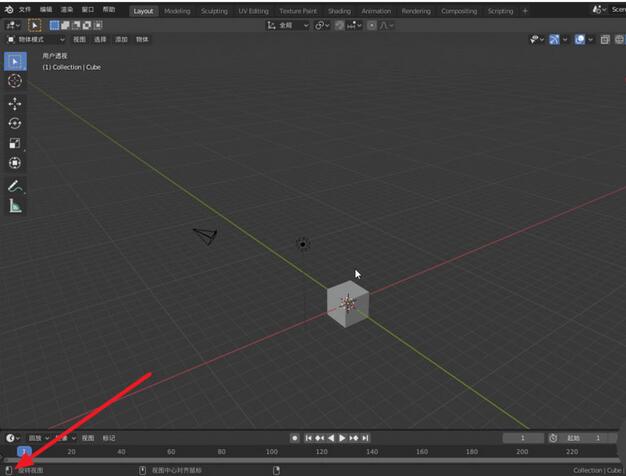
Task: Select the Move tool
Action: (15, 104)
